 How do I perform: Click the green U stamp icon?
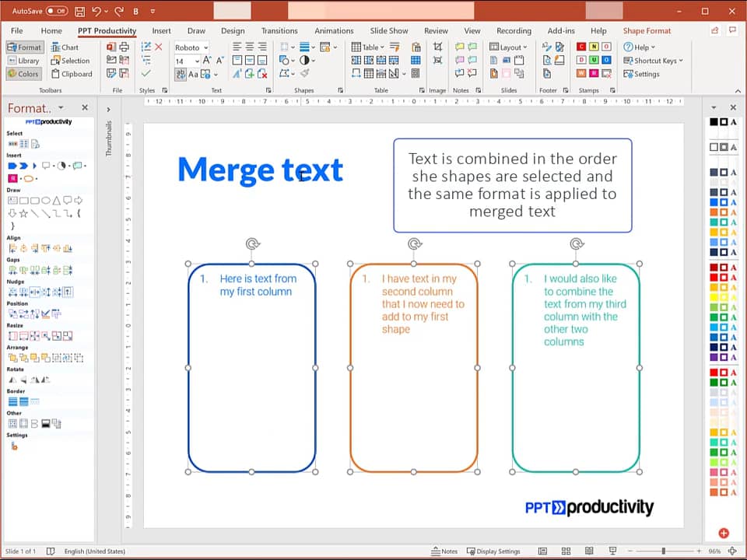point(594,60)
